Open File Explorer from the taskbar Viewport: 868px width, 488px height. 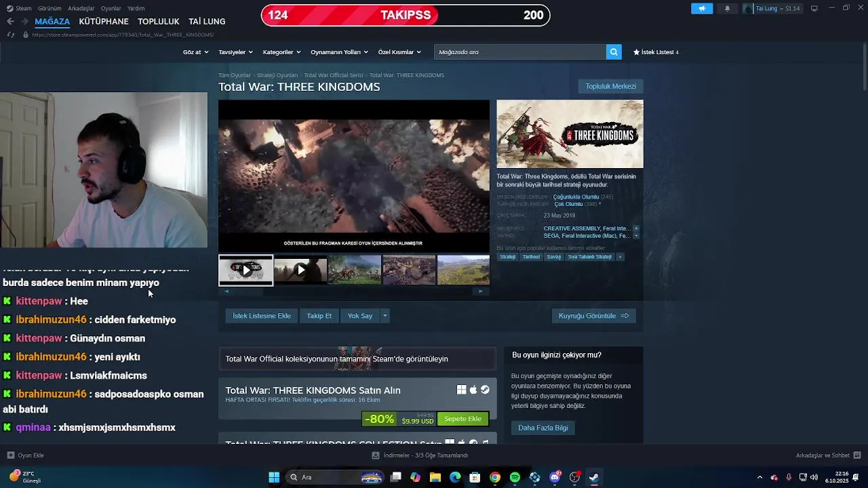pyautogui.click(x=435, y=477)
